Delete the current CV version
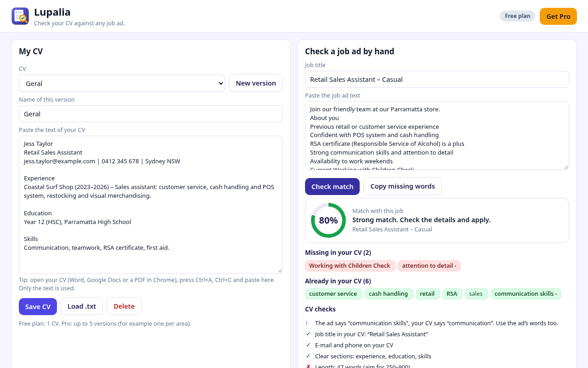 [x=124, y=306]
